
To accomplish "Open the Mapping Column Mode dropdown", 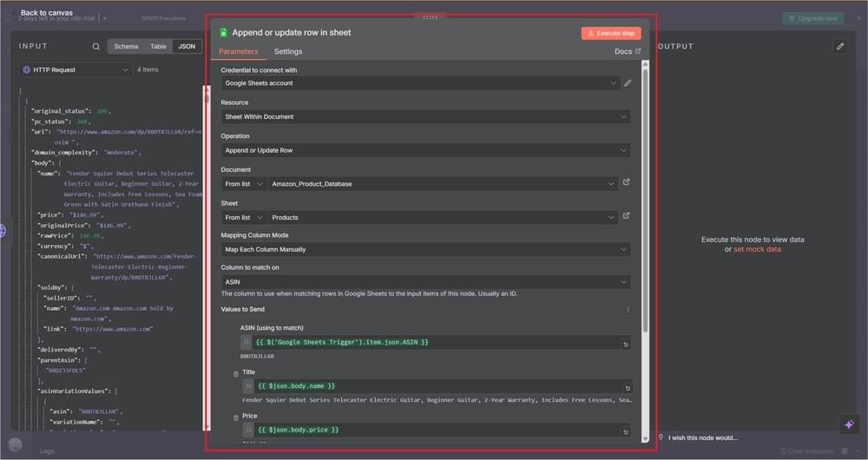I will (425, 250).
